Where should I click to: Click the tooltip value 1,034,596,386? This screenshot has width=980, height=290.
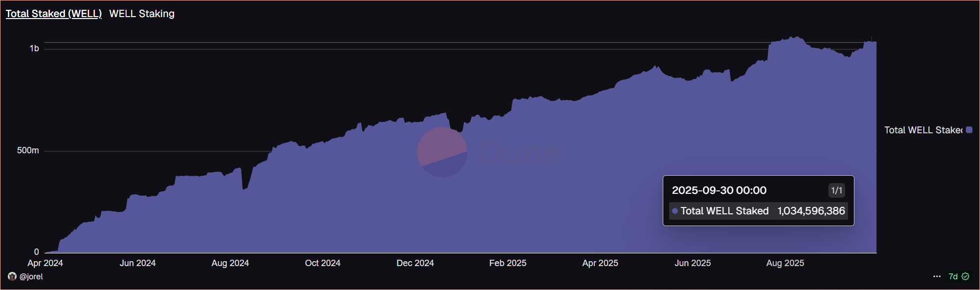coord(811,211)
